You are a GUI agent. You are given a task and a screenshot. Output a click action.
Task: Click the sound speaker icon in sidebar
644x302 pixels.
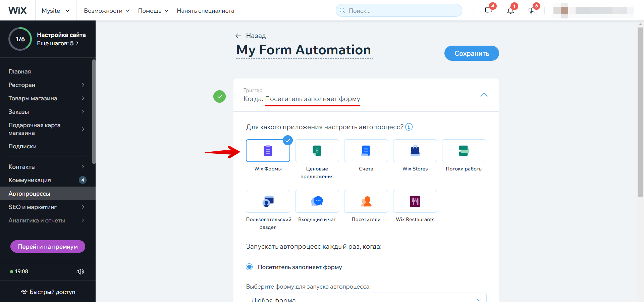coord(80,271)
